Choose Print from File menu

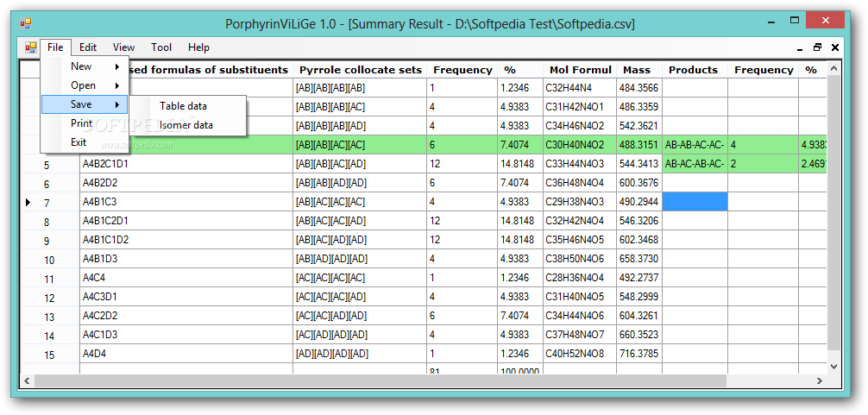(x=85, y=123)
